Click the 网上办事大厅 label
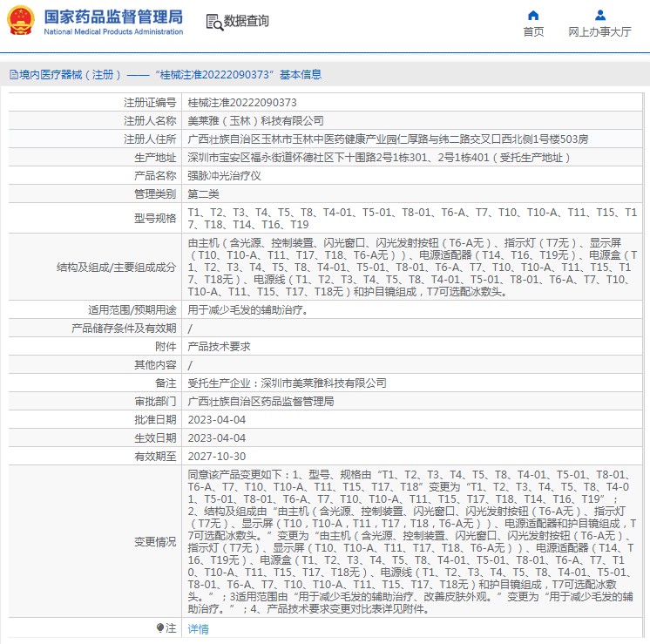The height and width of the screenshot is (644, 650). 599,32
